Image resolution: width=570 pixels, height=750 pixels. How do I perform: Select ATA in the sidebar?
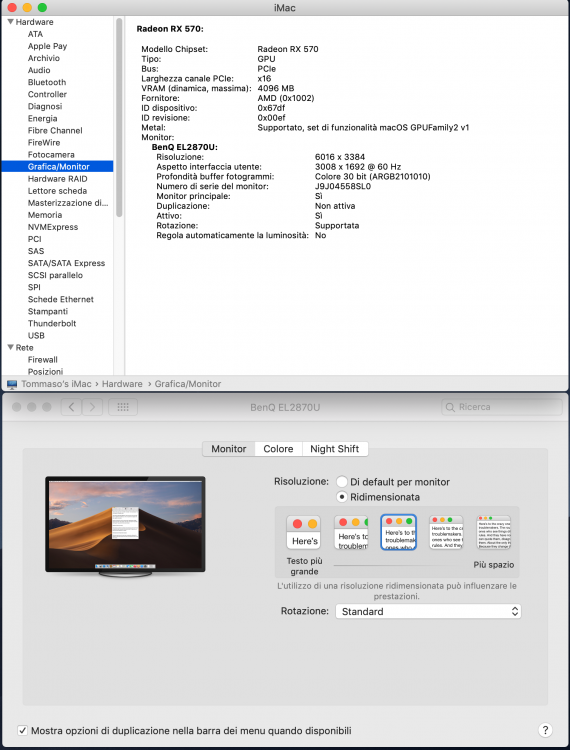[x=35, y=34]
